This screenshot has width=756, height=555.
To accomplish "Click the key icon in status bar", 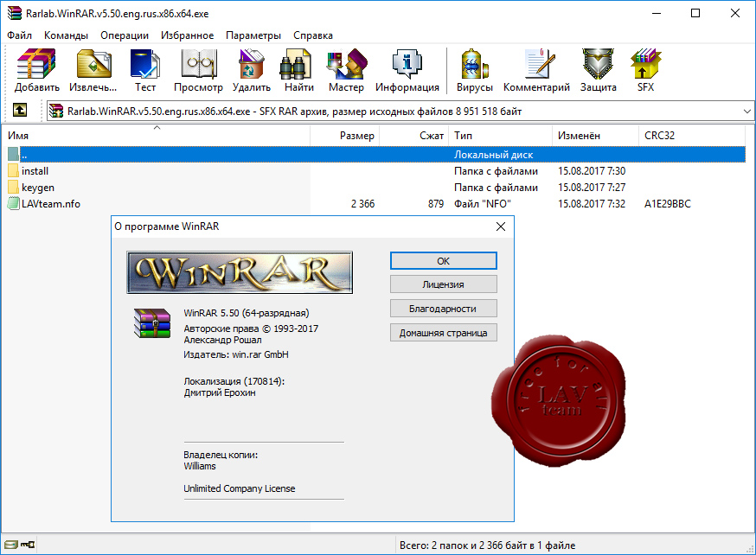I will point(28,545).
